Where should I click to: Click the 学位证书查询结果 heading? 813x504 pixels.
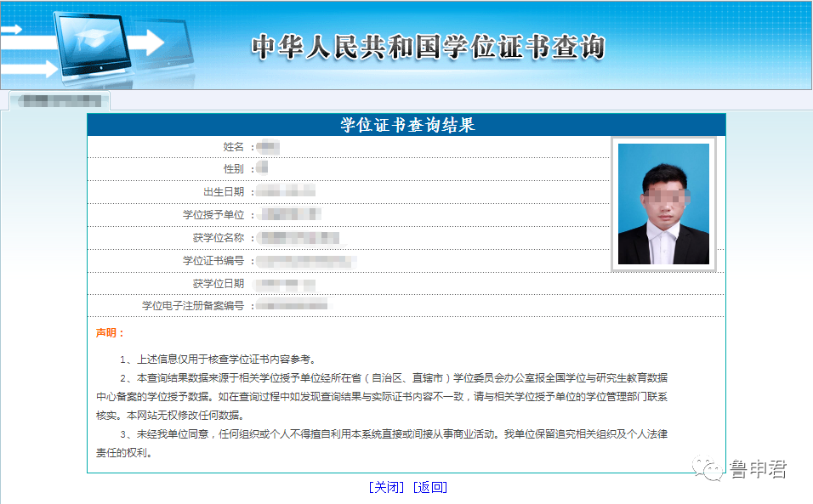[407, 125]
